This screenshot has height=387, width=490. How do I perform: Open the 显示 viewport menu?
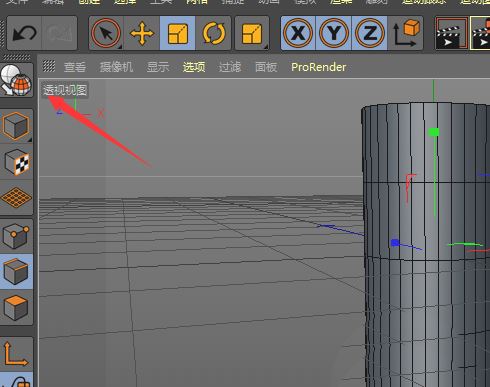click(158, 67)
